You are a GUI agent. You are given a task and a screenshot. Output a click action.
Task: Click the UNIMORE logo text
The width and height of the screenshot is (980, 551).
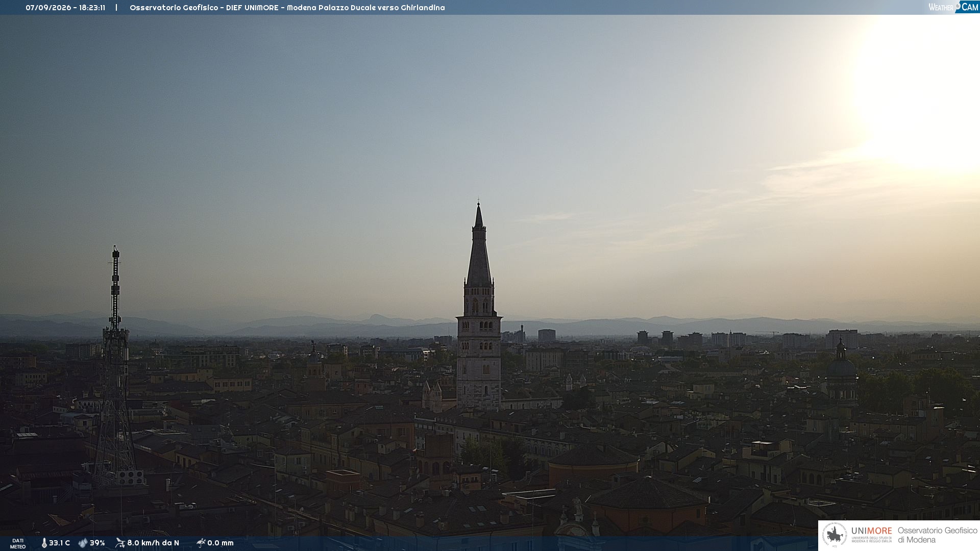click(871, 531)
